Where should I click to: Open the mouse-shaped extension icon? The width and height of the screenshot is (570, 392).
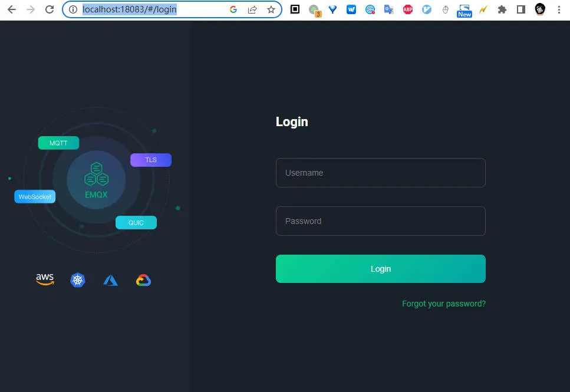[445, 9]
